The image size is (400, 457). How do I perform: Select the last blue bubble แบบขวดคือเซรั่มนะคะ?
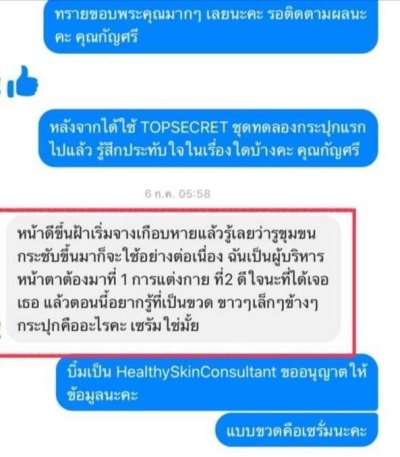(297, 431)
